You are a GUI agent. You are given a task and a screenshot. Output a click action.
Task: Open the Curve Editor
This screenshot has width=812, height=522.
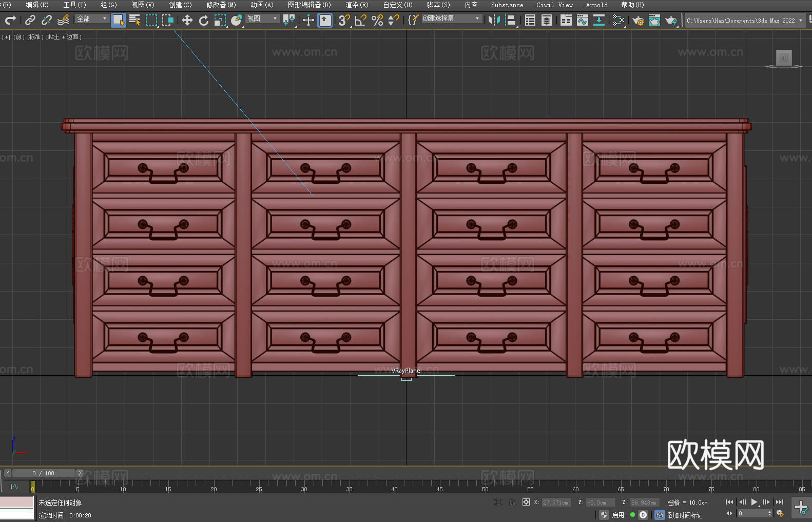pos(583,20)
